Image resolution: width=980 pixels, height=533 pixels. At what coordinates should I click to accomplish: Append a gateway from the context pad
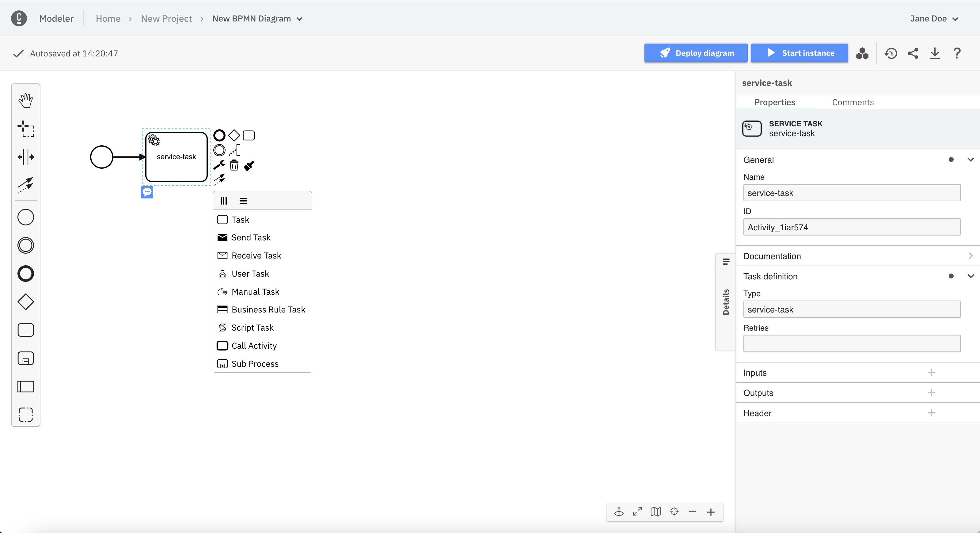(234, 135)
